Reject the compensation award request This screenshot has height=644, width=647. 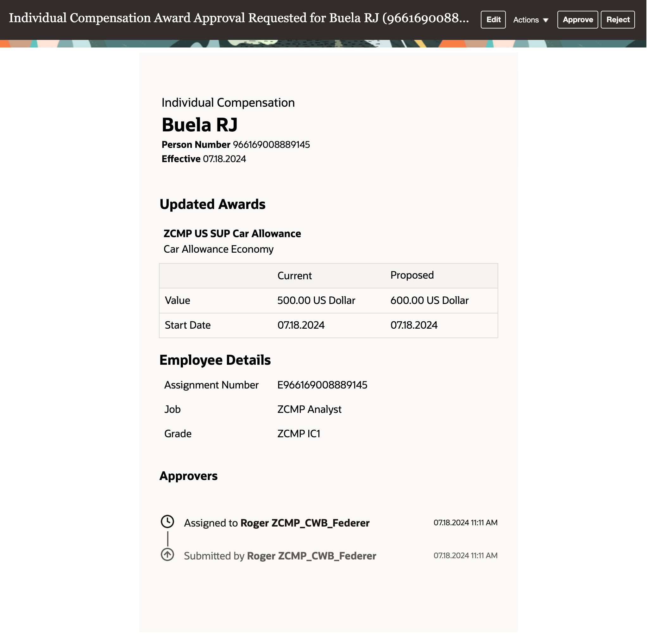pos(618,20)
